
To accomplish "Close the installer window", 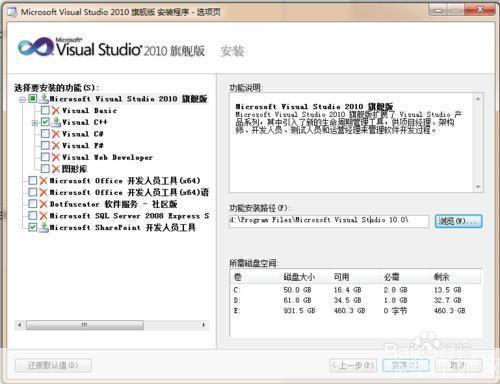I will pyautogui.click(x=480, y=10).
